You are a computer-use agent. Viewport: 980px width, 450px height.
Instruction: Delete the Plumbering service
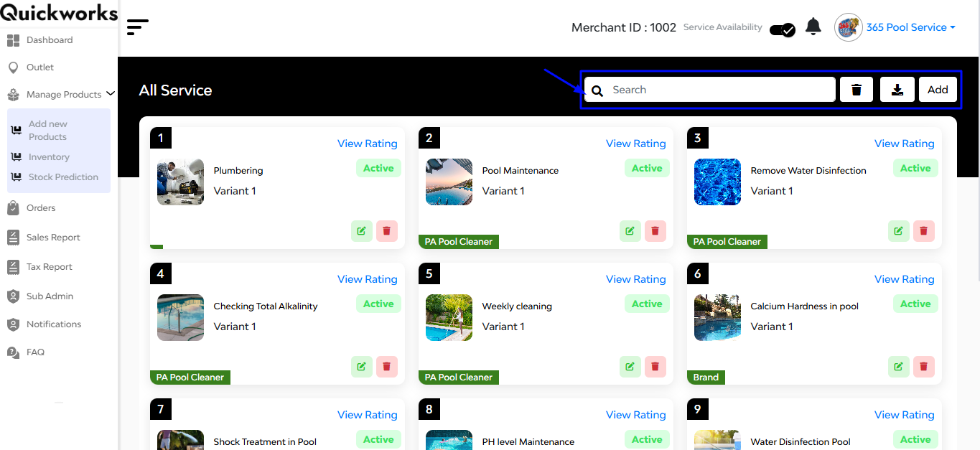point(387,231)
